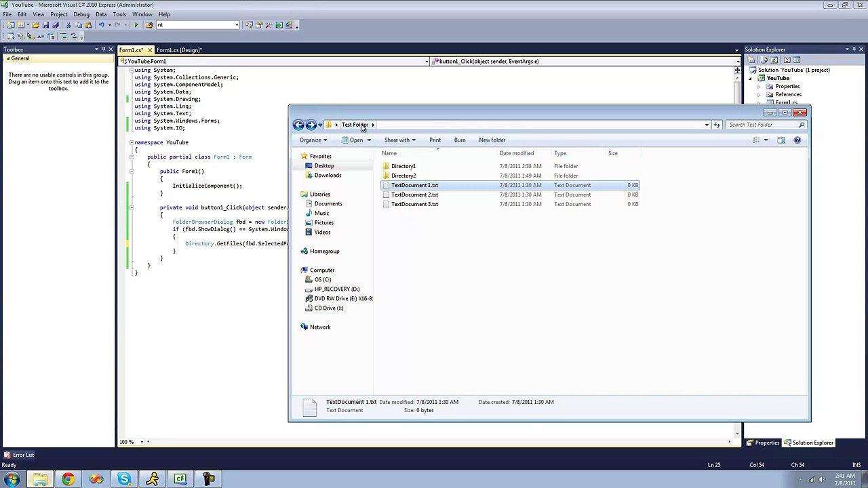Viewport: 868px width, 488px height.
Task: Click Find in Files icon in toolbar
Action: (149, 25)
